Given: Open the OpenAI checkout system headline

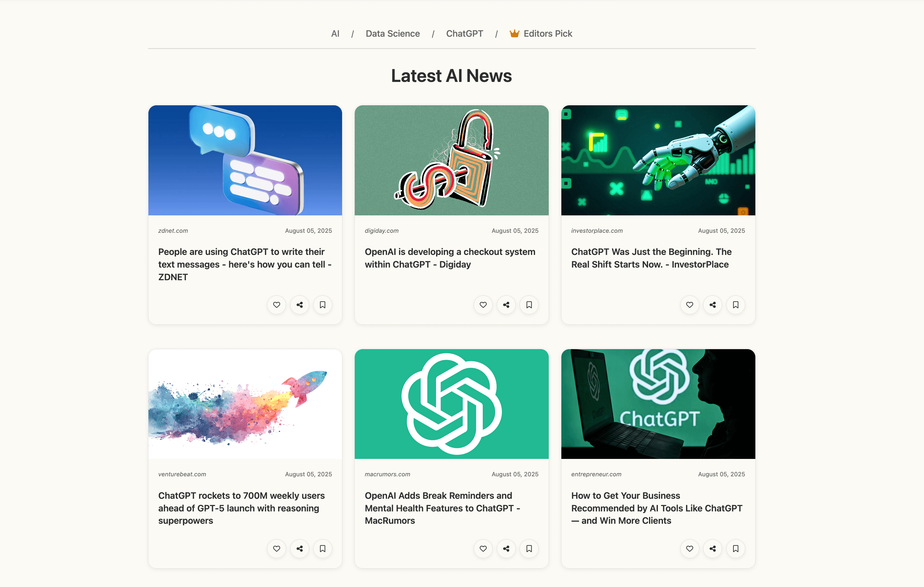Looking at the screenshot, I should tap(450, 258).
